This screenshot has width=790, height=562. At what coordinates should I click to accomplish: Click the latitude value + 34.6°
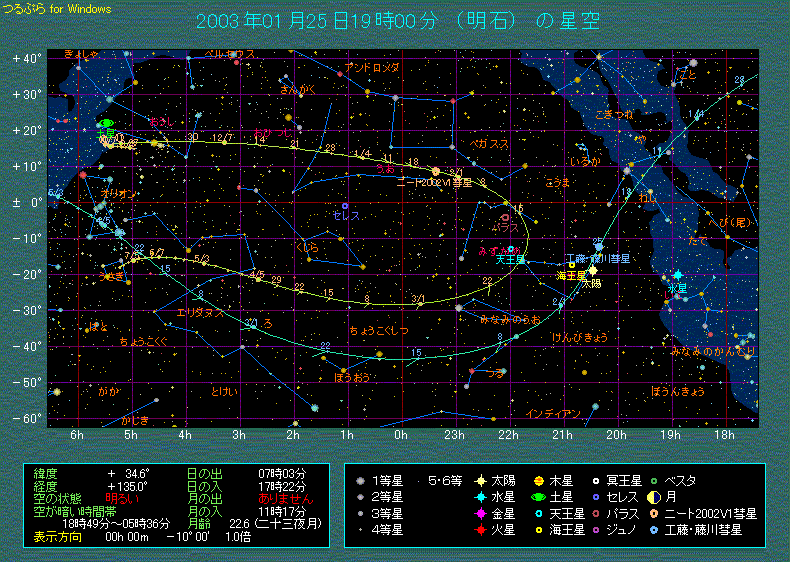tap(128, 472)
